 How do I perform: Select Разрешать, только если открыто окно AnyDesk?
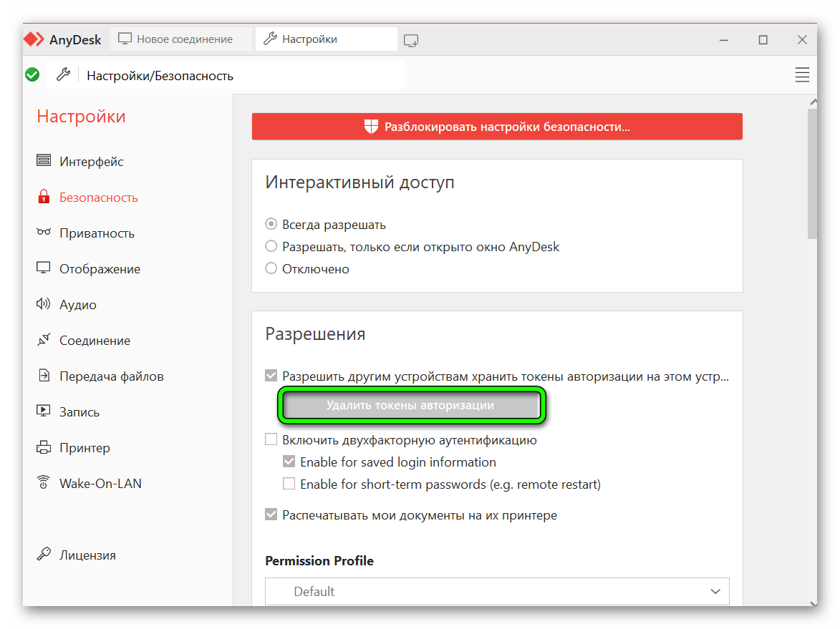click(271, 246)
